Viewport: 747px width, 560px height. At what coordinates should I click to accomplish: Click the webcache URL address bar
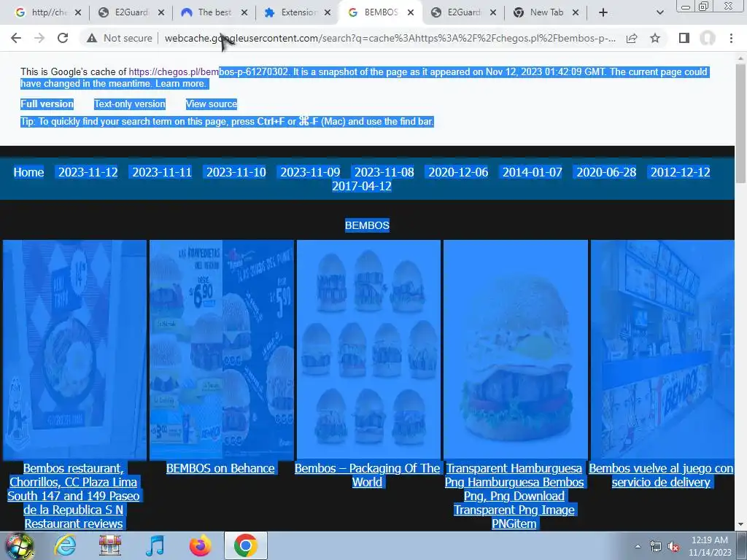click(390, 38)
